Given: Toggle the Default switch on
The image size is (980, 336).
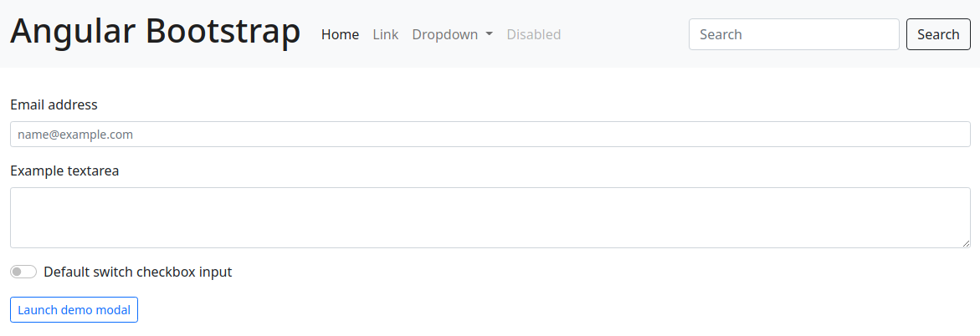Looking at the screenshot, I should [23, 272].
